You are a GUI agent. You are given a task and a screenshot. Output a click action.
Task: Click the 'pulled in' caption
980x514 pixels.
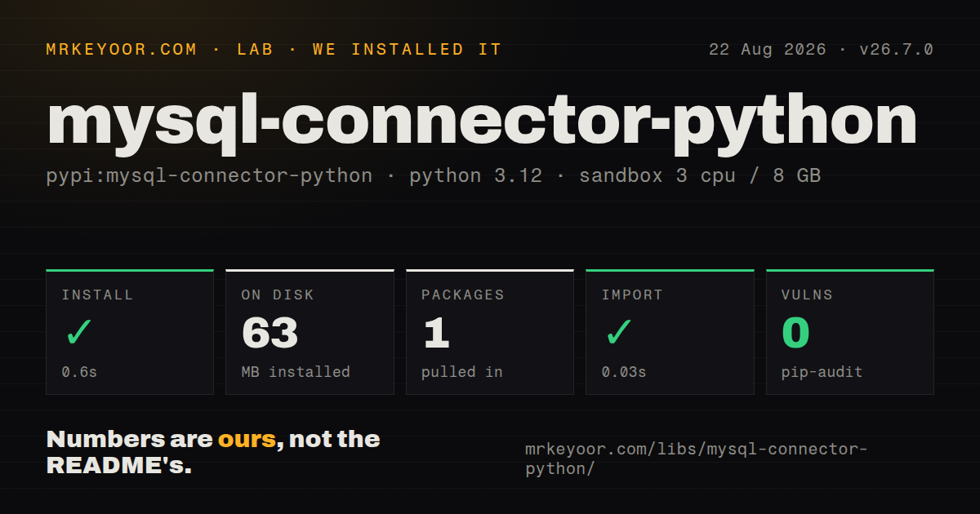pyautogui.click(x=462, y=372)
